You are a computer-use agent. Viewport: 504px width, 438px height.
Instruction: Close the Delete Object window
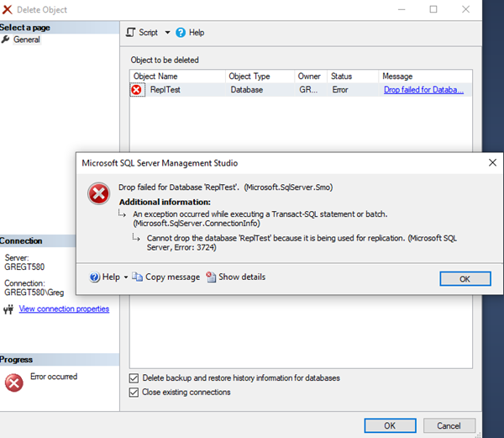[x=465, y=9]
